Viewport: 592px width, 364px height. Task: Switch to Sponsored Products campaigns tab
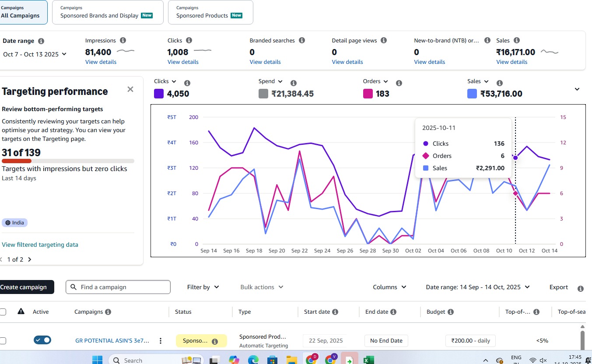pos(210,12)
